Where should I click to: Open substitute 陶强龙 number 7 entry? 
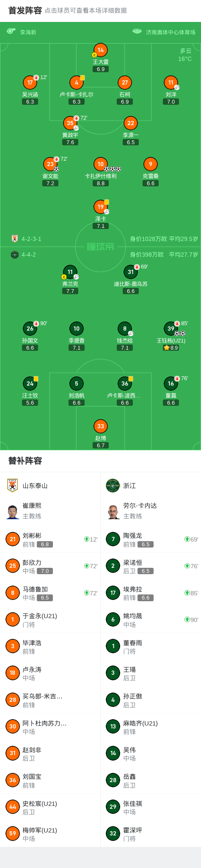(151, 539)
